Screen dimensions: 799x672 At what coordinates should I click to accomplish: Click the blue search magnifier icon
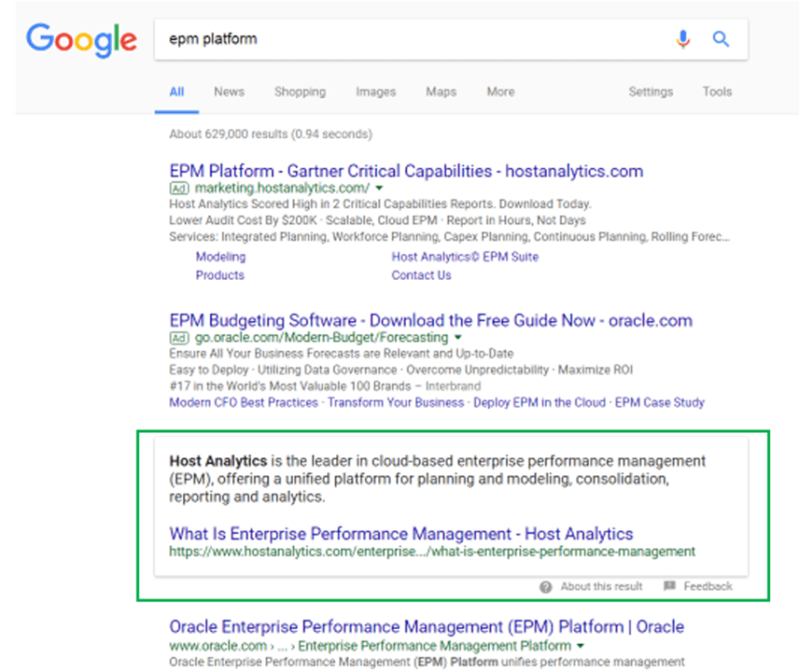721,38
